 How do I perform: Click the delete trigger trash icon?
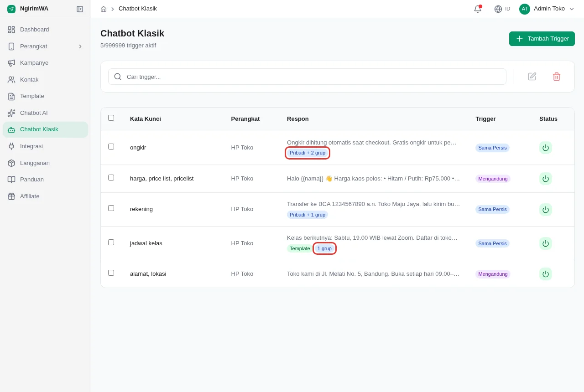[x=557, y=77]
